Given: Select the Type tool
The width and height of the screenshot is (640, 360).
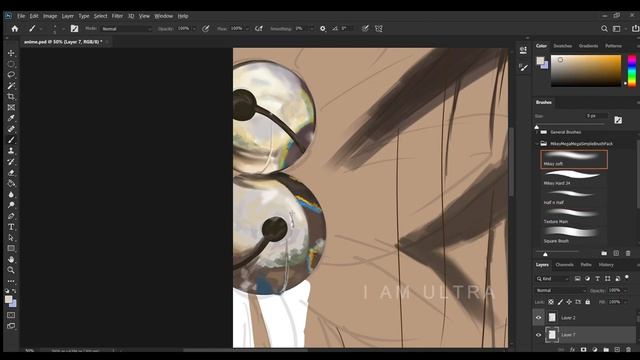Looking at the screenshot, I should click(11, 227).
